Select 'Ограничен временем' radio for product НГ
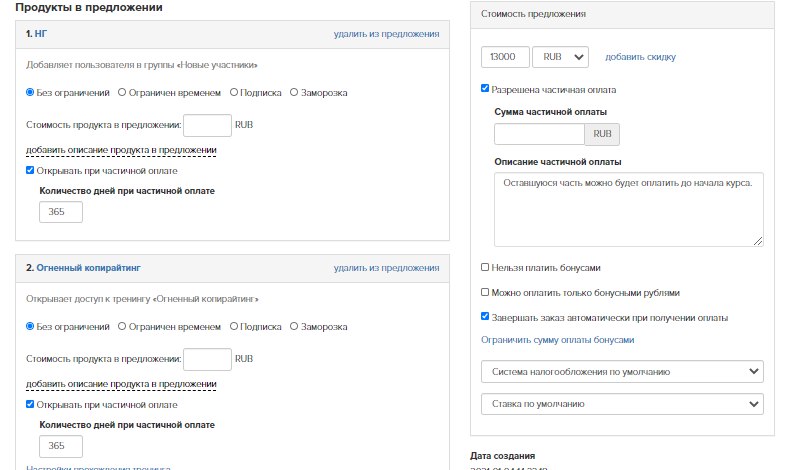The height and width of the screenshot is (470, 785). [122, 92]
